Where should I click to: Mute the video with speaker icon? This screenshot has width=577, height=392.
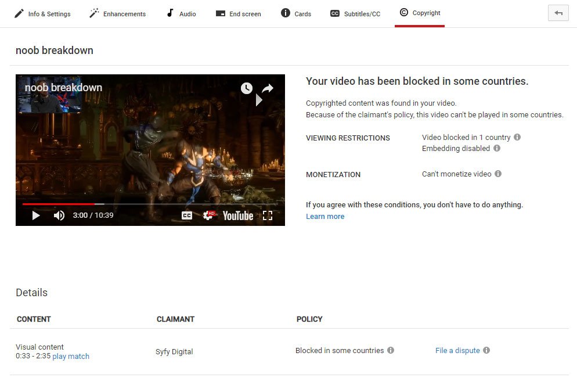[59, 215]
